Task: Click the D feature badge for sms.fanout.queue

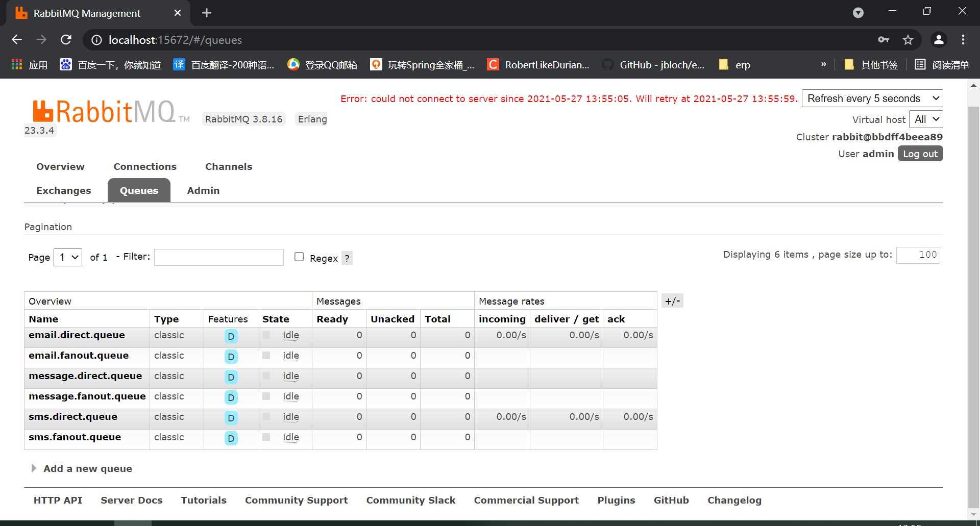Action: point(231,438)
